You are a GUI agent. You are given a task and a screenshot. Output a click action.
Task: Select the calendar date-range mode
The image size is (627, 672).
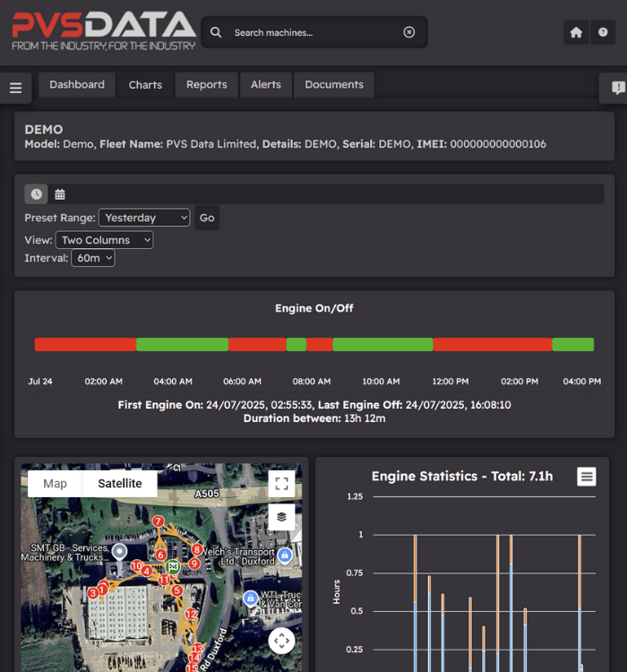coord(60,194)
